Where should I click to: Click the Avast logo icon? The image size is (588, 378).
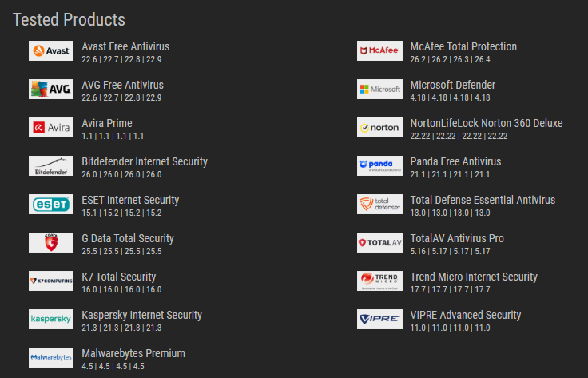(x=51, y=51)
